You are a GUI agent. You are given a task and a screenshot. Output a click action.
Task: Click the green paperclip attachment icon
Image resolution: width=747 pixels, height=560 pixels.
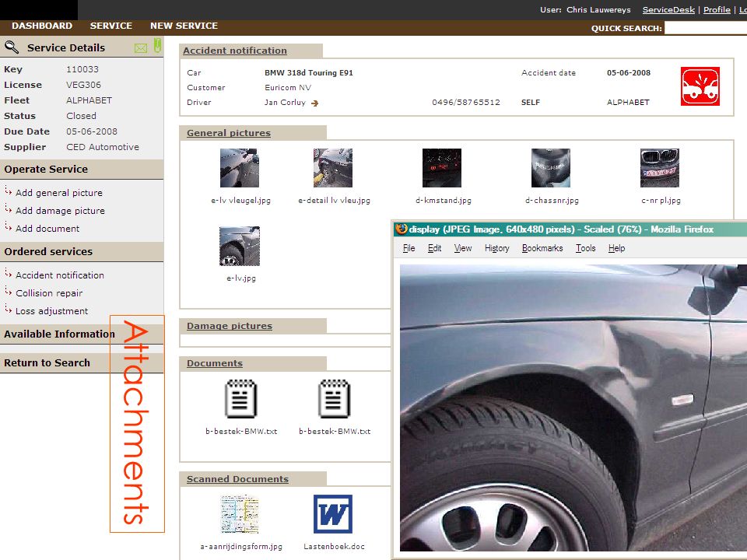pyautogui.click(x=158, y=46)
